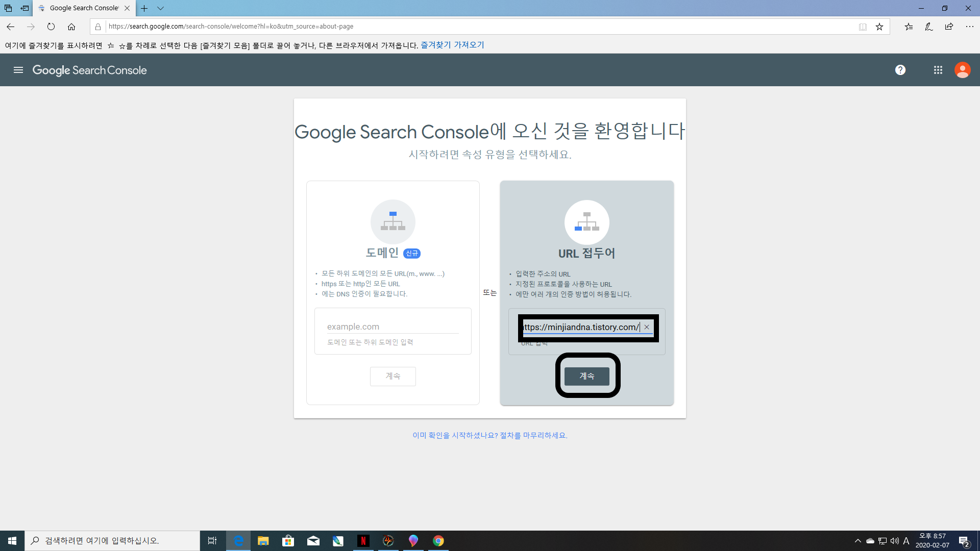The width and height of the screenshot is (980, 551).
Task: Click the reading view icon in address bar
Action: pos(863,27)
